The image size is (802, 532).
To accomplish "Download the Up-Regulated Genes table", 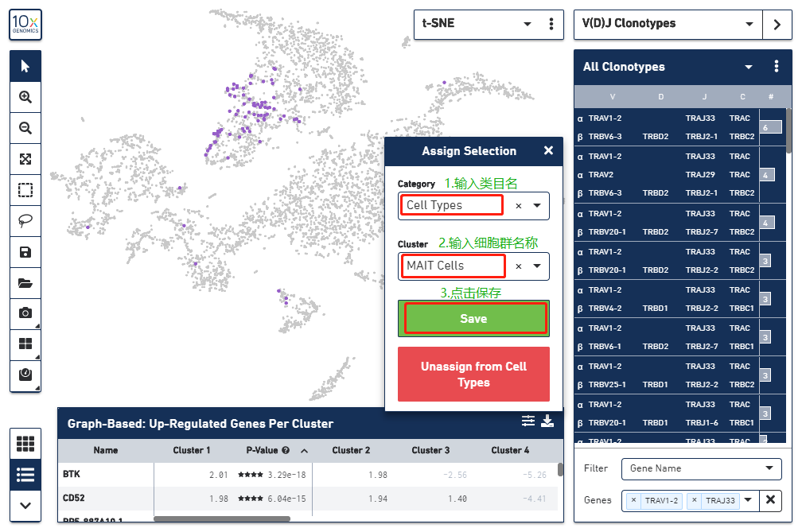I will (x=548, y=422).
